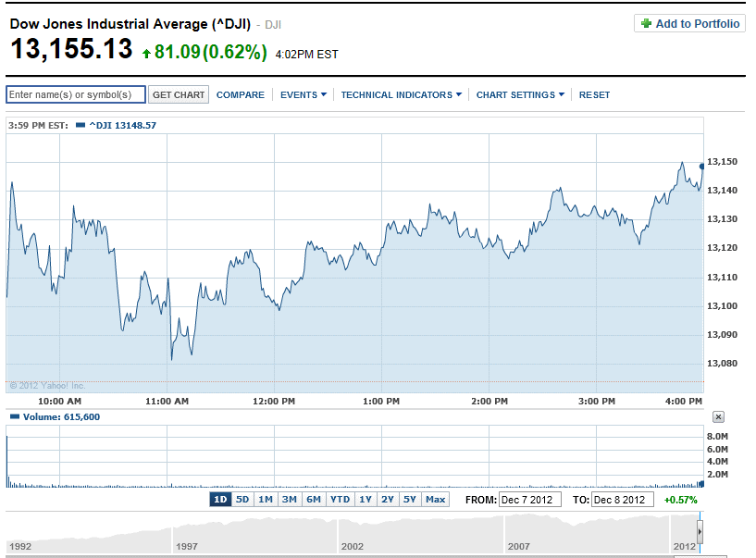Set chart range to YTD
This screenshot has height=558, width=756.
(x=341, y=500)
